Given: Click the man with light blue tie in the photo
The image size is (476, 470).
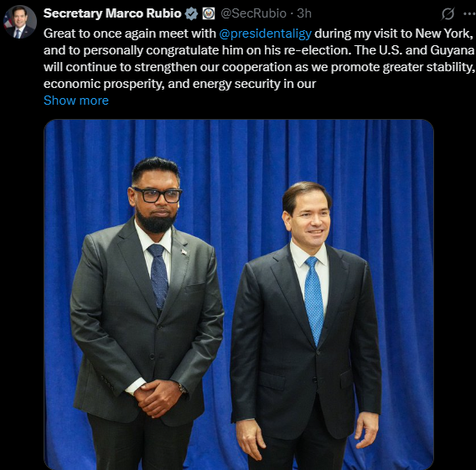Looking at the screenshot, I should pyautogui.click(x=306, y=326).
